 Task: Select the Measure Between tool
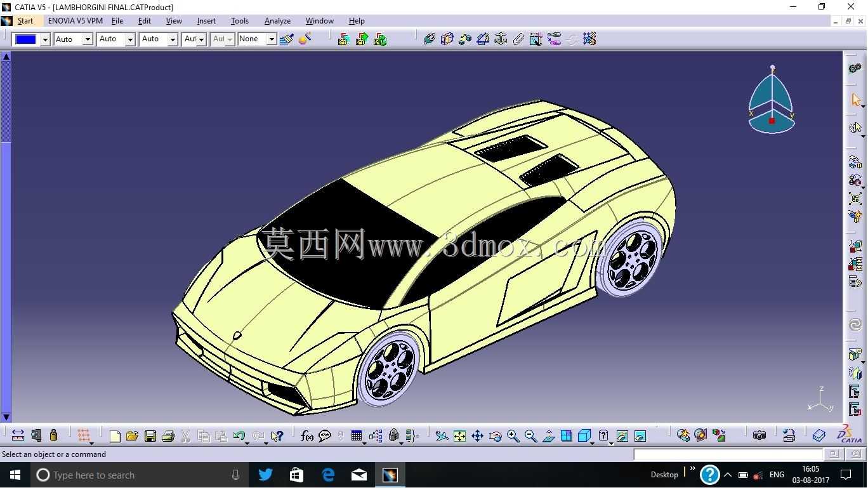18,435
